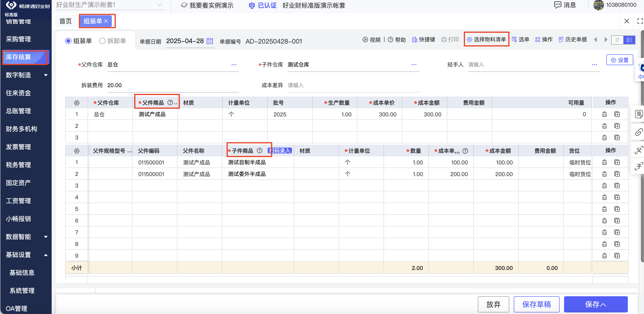Select the 组装单 radio button

tap(68, 41)
